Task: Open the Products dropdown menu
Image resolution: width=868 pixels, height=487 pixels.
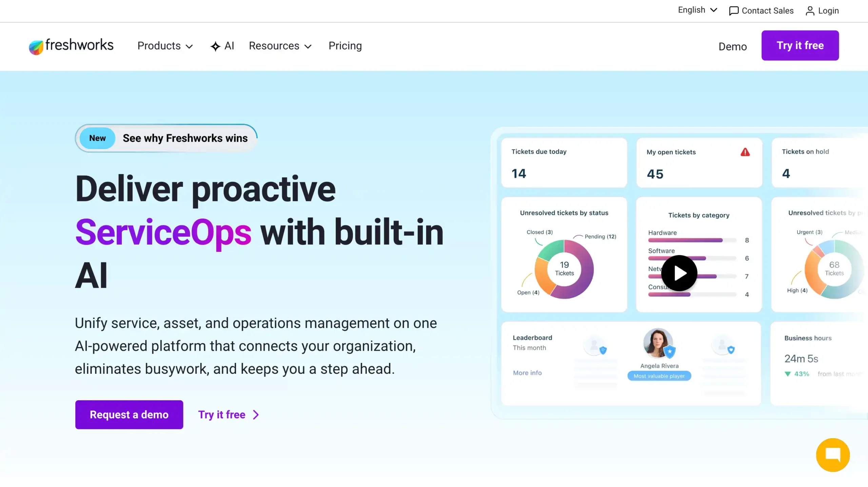Action: pos(165,46)
